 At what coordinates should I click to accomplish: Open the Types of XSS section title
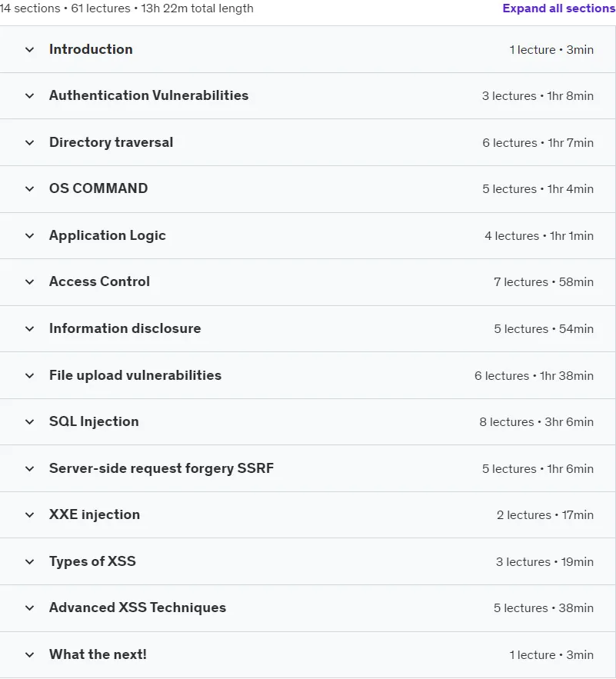click(x=92, y=561)
